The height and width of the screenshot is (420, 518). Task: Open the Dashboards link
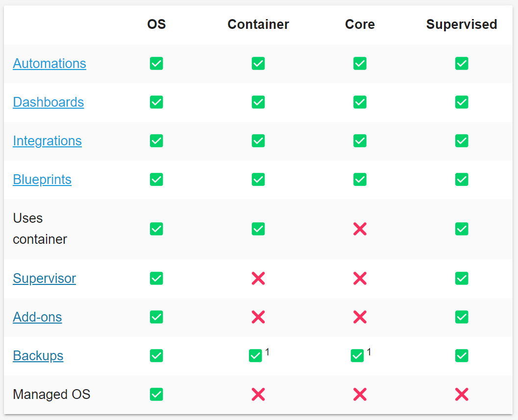pyautogui.click(x=48, y=102)
